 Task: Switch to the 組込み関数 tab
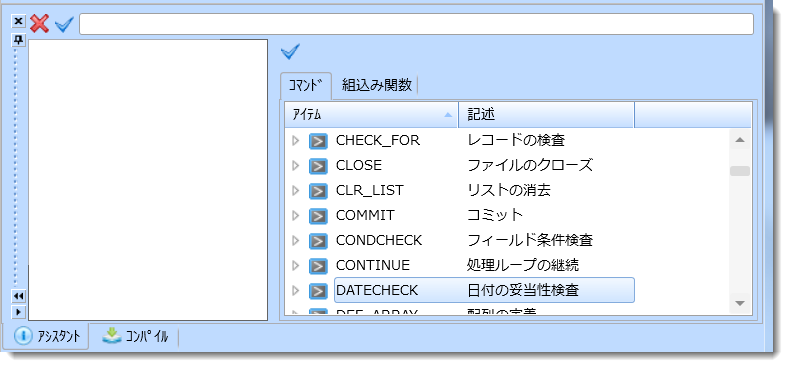(376, 85)
